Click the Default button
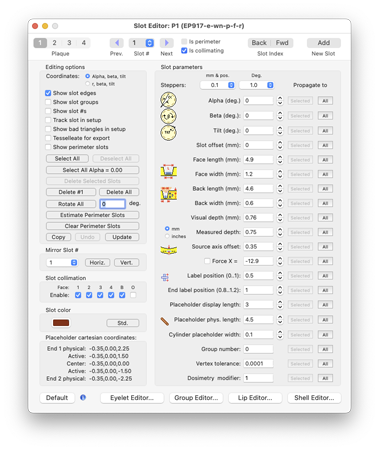This screenshot has height=450, width=379. tap(57, 398)
